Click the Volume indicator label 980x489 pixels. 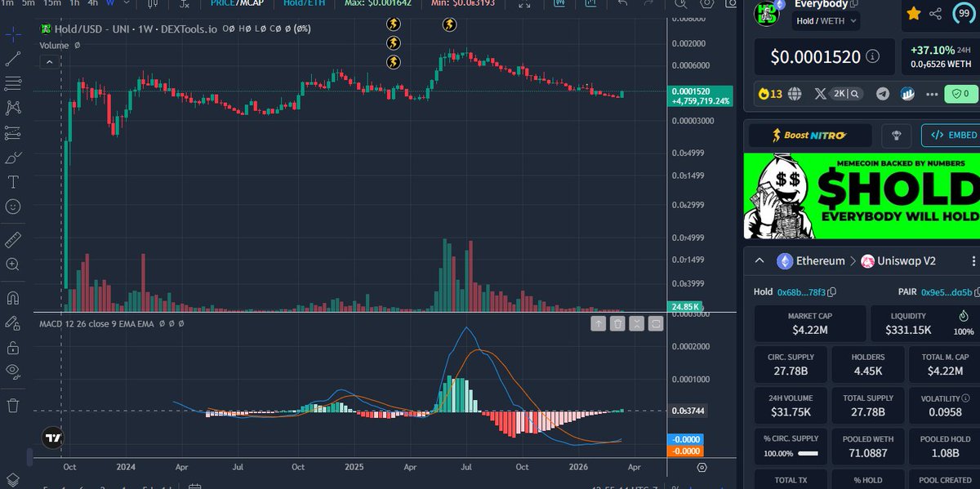(54, 46)
